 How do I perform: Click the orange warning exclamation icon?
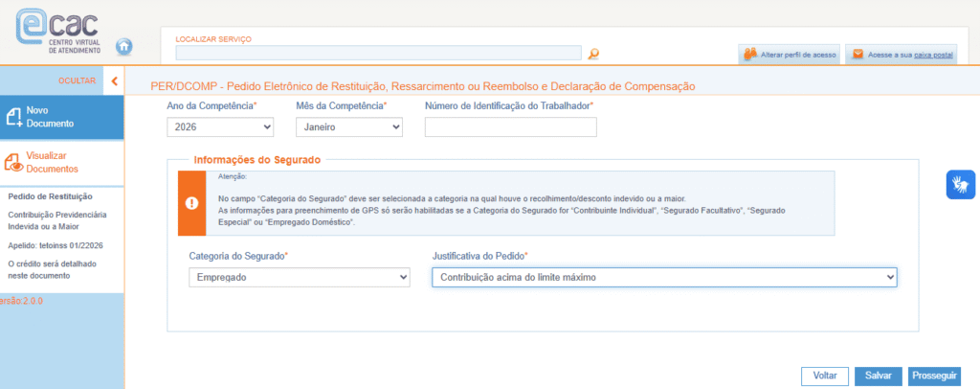(x=191, y=203)
